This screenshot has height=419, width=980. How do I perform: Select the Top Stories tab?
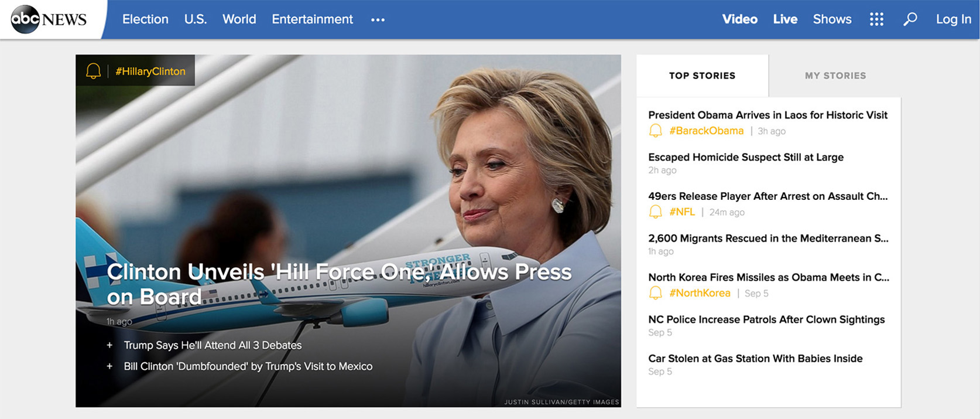[702, 76]
